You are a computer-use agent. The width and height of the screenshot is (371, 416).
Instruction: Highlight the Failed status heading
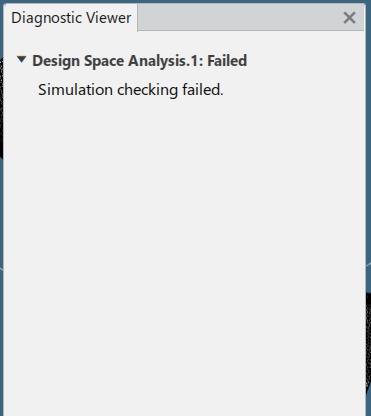pyautogui.click(x=139, y=61)
